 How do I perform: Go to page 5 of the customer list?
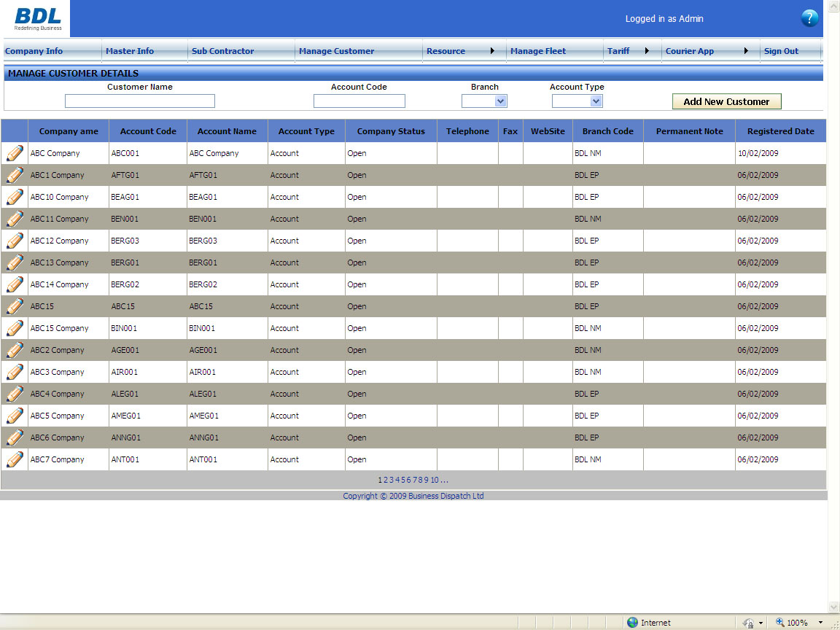(403, 480)
